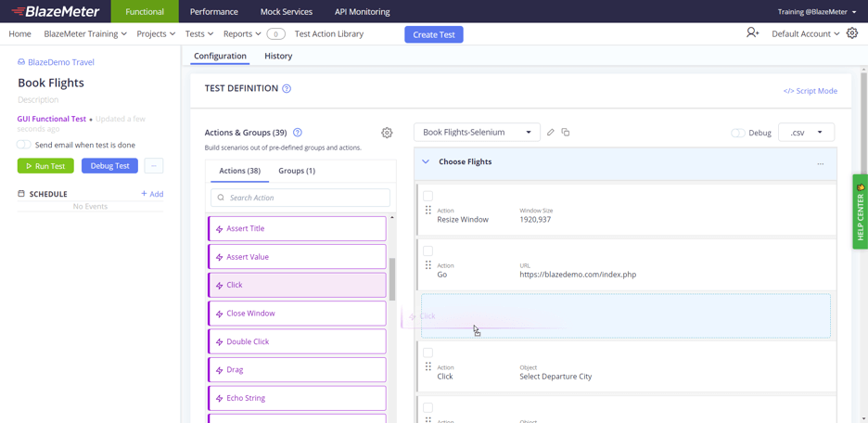Grab drag handle of Select Departure City step

tap(428, 367)
